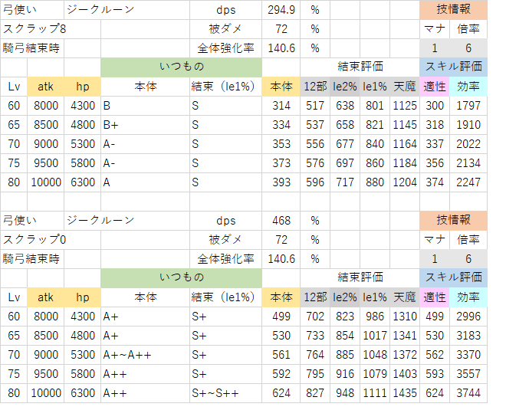Image resolution: width=506 pixels, height=420 pixels.
Task: Click the 12部 value 517 cell
Action: click(x=314, y=106)
